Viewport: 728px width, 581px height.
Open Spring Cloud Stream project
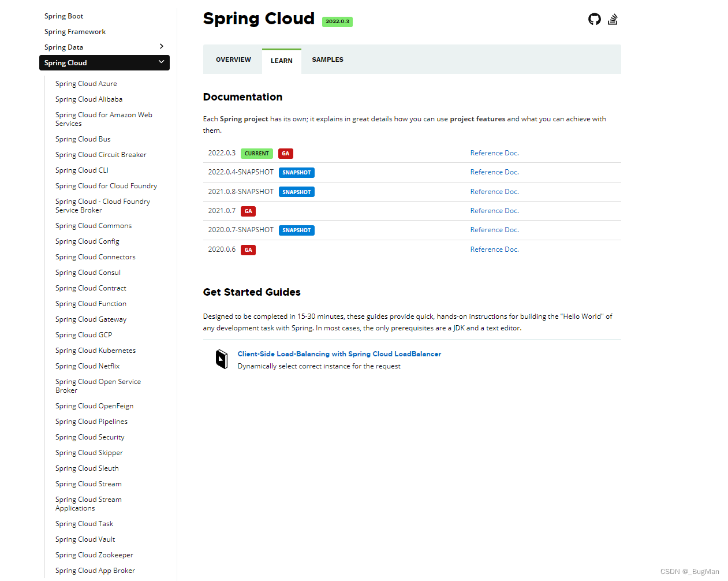88,484
